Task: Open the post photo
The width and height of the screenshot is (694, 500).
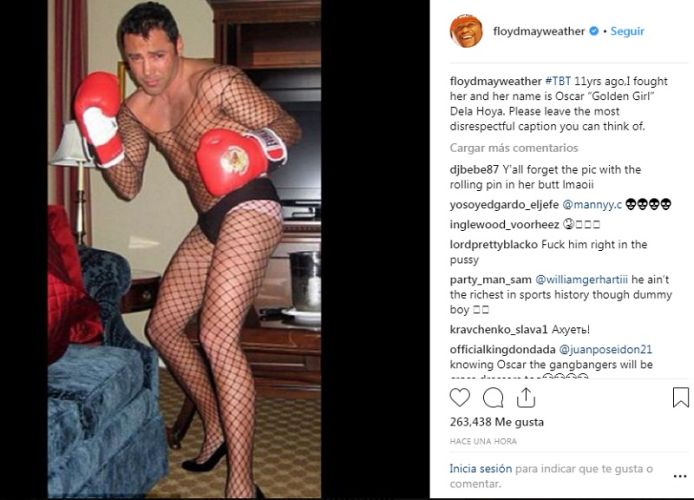Action: [185, 249]
